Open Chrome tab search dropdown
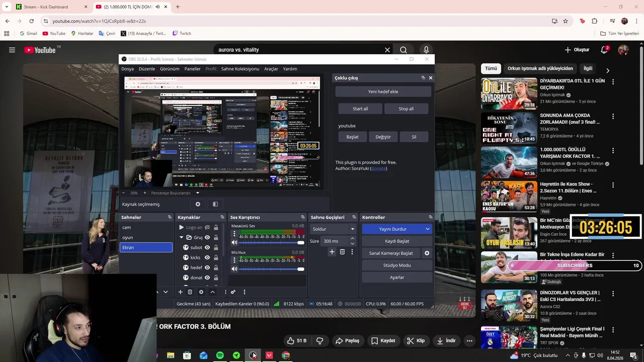 click(7, 7)
